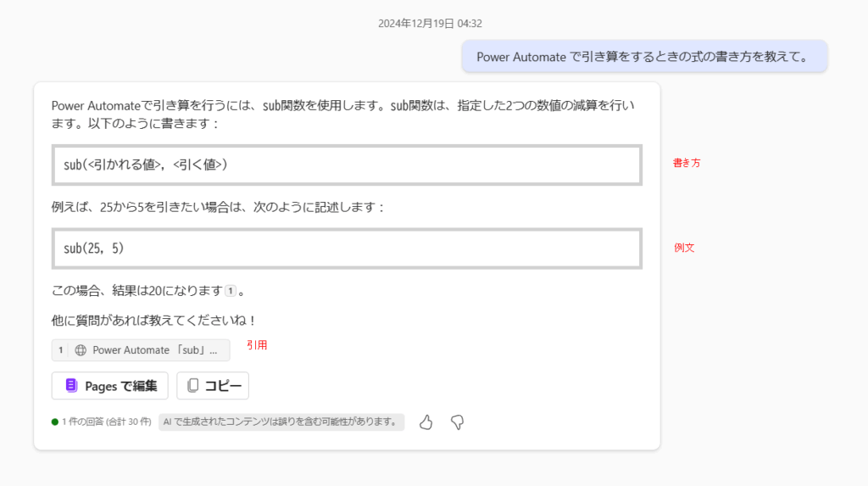868x486 pixels.
Task: Select the sub(<引かれる値>, <引く値>) code block
Action: pos(347,165)
